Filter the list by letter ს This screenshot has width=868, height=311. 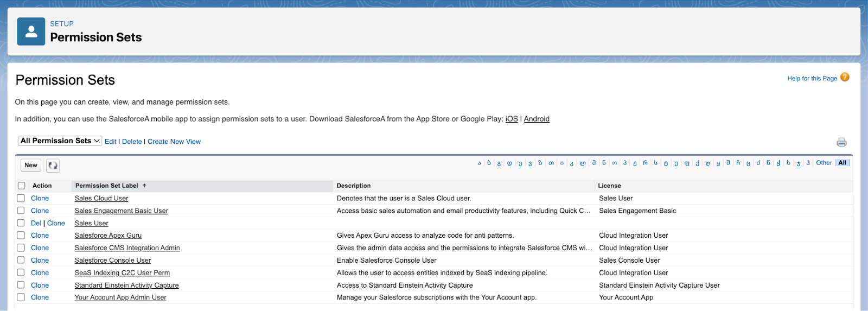[x=656, y=163]
